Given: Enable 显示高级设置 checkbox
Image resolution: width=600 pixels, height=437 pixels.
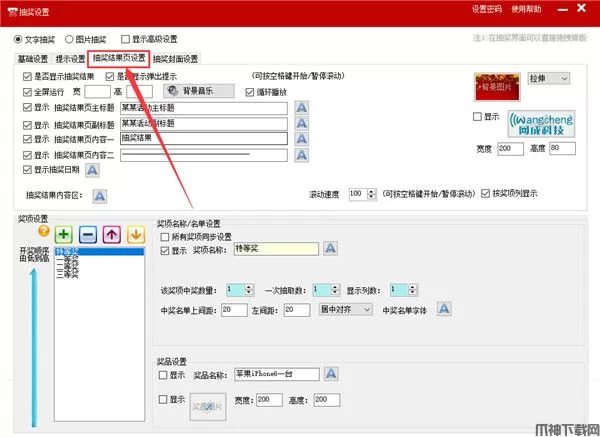Looking at the screenshot, I should pos(125,39).
